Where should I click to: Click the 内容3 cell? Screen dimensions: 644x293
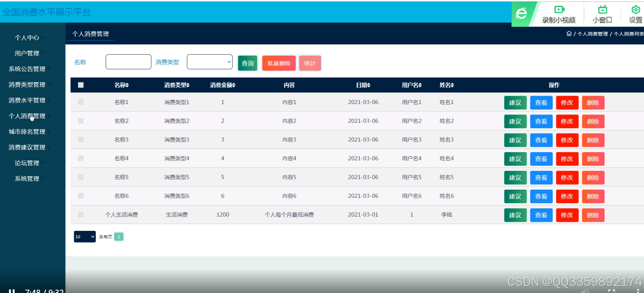tap(289, 140)
